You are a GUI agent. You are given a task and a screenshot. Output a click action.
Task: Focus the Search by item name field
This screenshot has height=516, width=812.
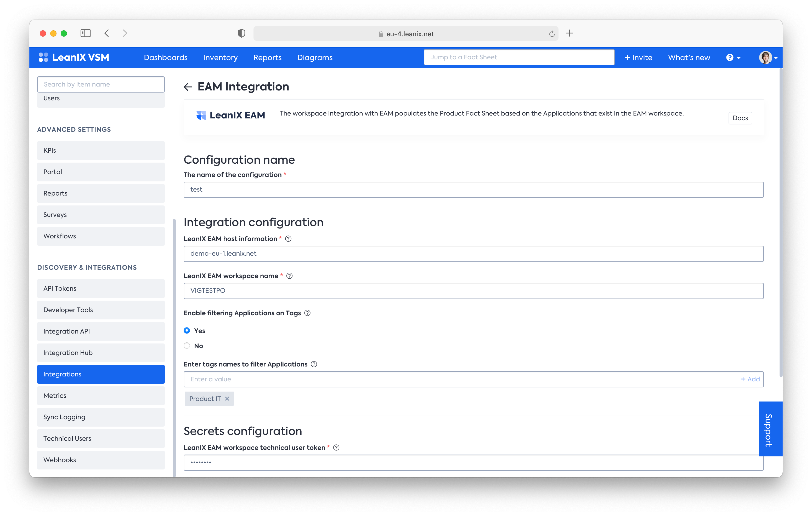pyautogui.click(x=101, y=84)
